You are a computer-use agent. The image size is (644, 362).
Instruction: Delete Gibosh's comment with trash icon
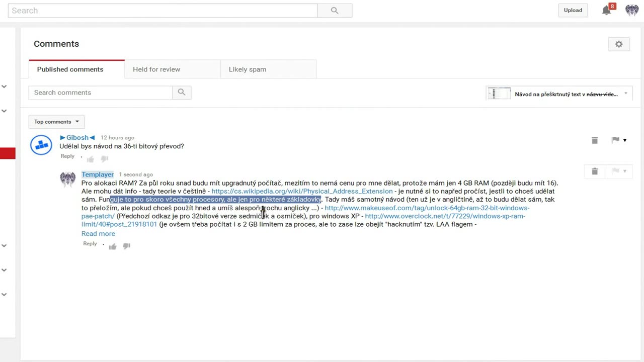tap(595, 140)
